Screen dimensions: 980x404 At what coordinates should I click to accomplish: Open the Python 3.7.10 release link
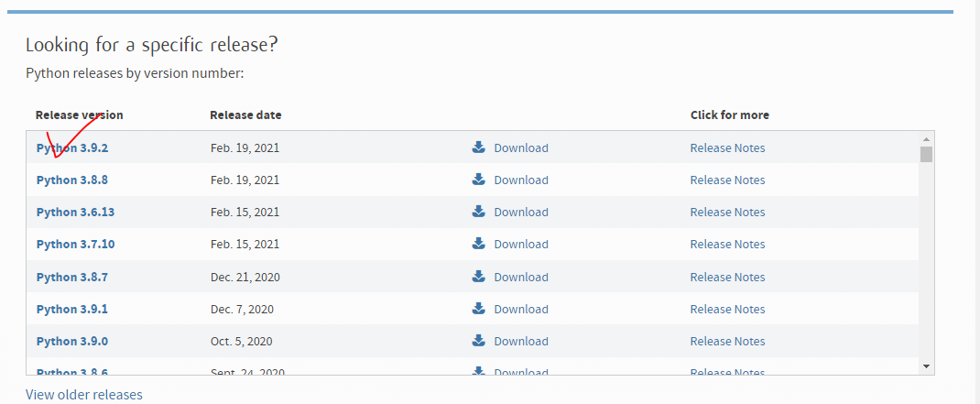click(75, 244)
